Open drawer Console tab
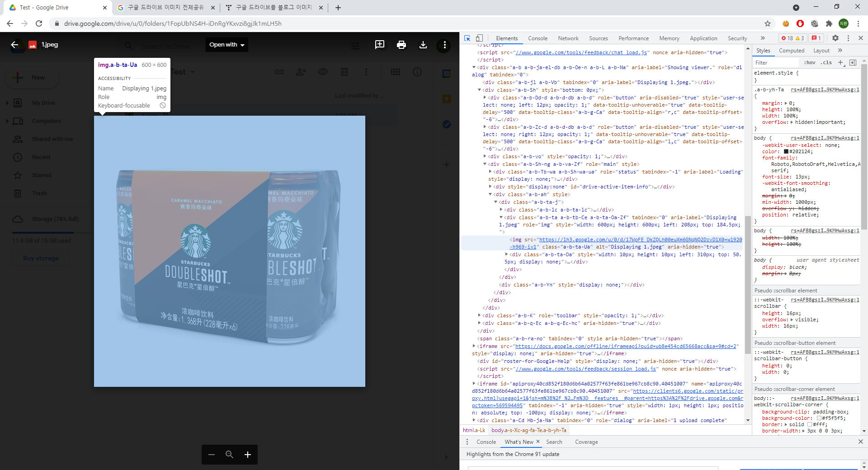 coord(486,442)
